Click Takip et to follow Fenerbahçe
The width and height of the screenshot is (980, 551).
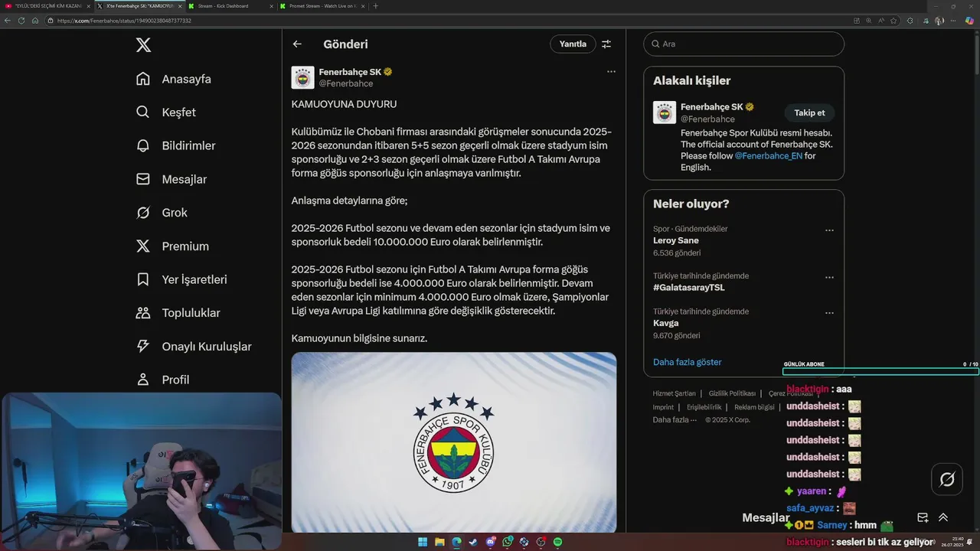pyautogui.click(x=809, y=112)
